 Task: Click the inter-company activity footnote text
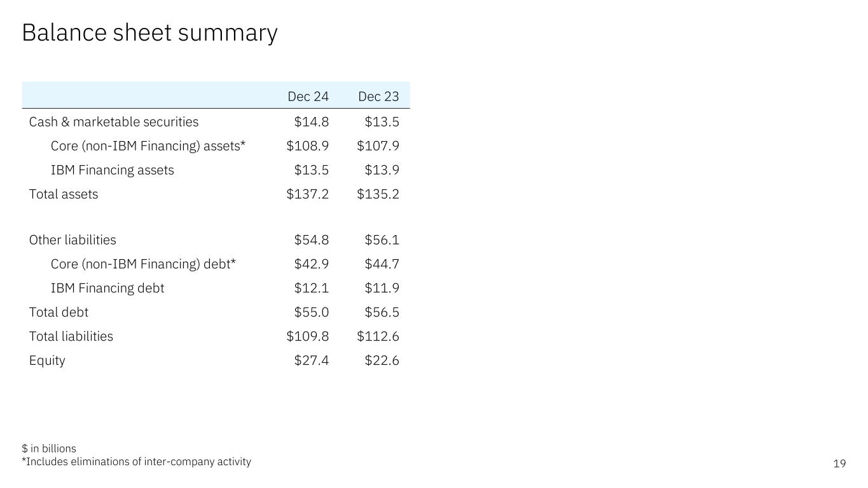(137, 462)
